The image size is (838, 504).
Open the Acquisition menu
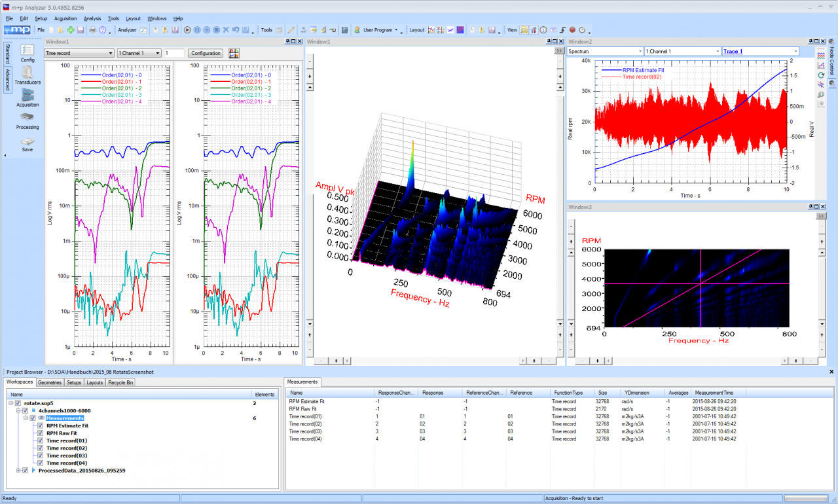(x=65, y=18)
